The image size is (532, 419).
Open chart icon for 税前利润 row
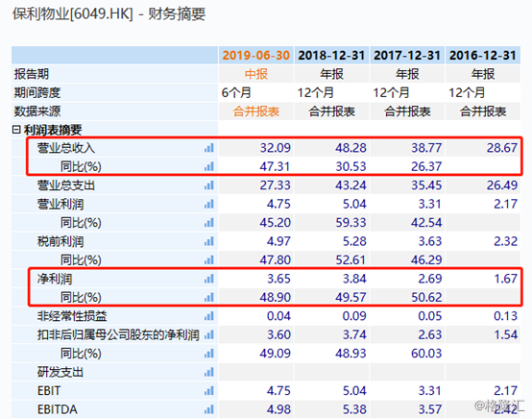point(209,241)
